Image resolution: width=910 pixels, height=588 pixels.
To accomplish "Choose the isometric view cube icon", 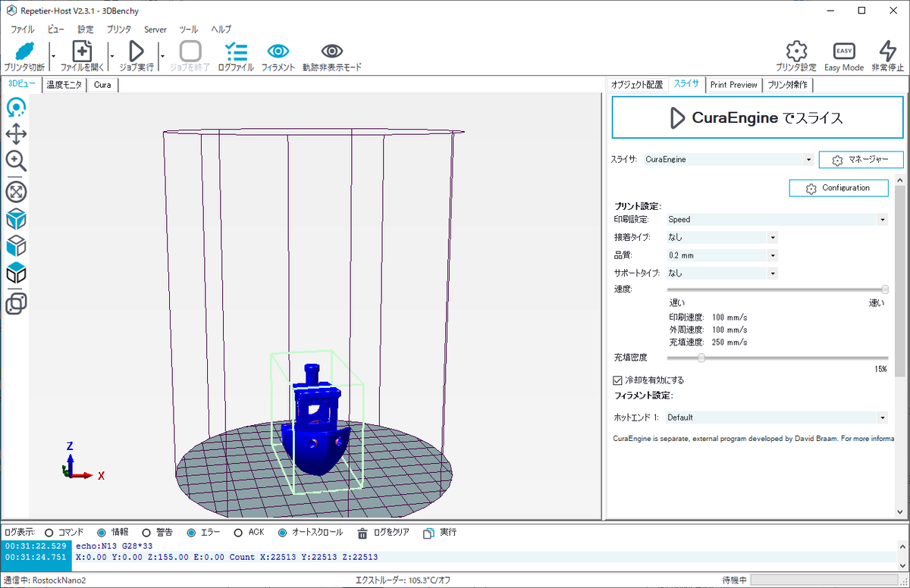I will 16,220.
